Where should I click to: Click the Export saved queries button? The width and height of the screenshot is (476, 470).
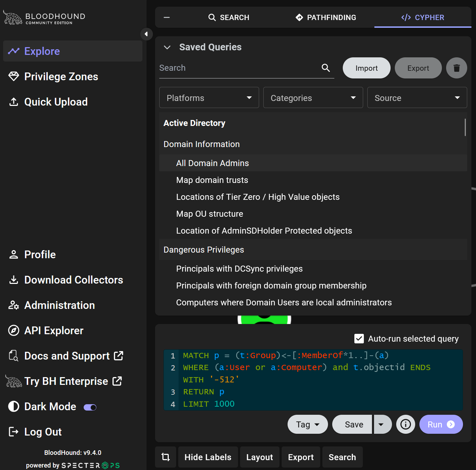pyautogui.click(x=418, y=68)
